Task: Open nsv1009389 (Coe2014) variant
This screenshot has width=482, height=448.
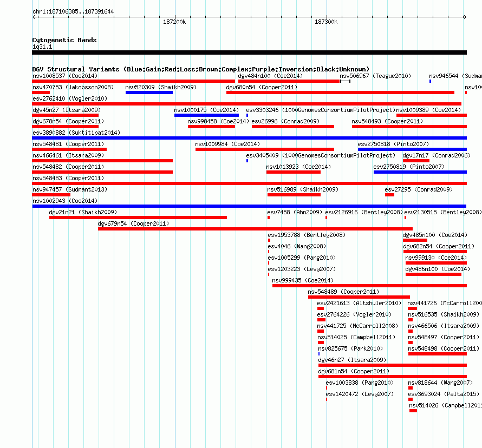Action: pos(432,115)
